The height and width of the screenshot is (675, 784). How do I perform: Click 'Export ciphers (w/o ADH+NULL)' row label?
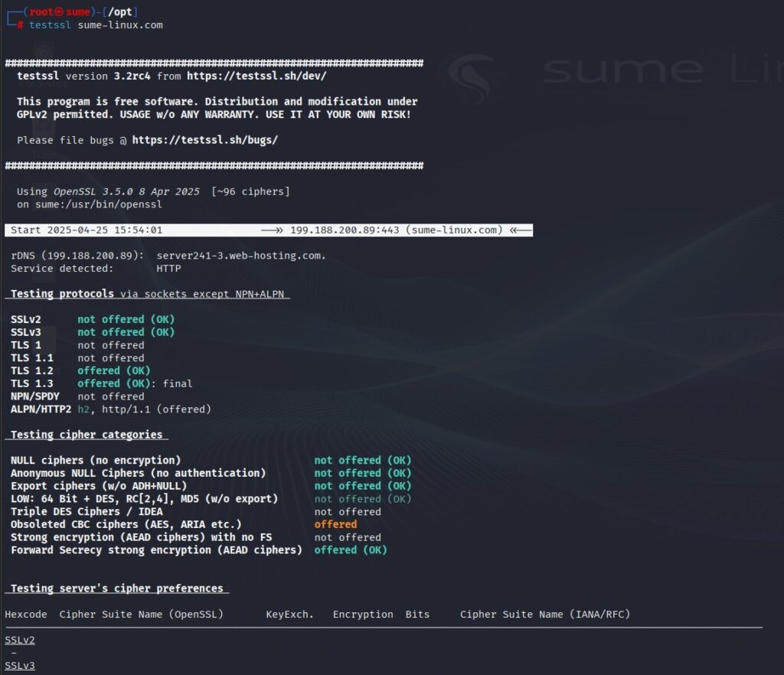click(99, 486)
